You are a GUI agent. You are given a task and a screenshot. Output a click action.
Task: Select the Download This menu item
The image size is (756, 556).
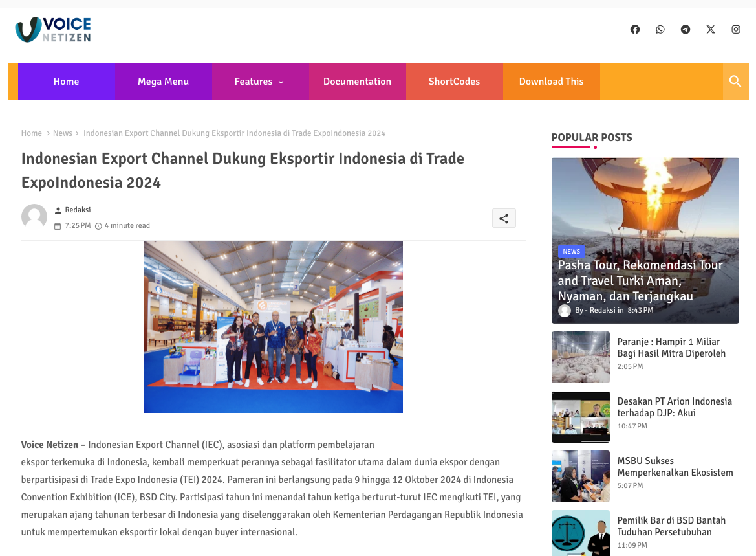coord(551,82)
